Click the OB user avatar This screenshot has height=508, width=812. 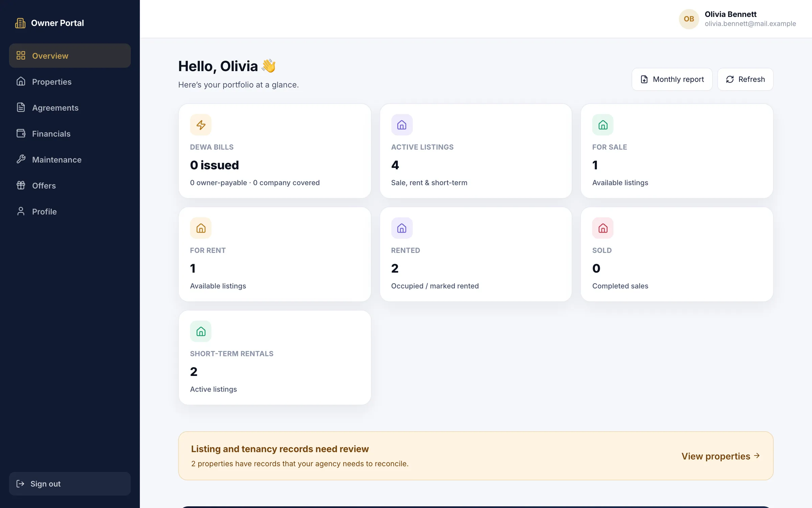point(689,19)
